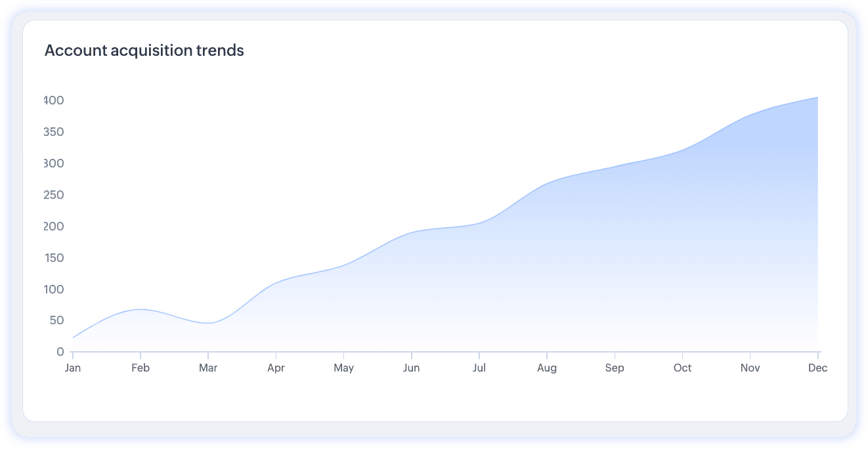Screen dimensions: 868x449
Task: Click the Oct month label
Action: [x=682, y=368]
